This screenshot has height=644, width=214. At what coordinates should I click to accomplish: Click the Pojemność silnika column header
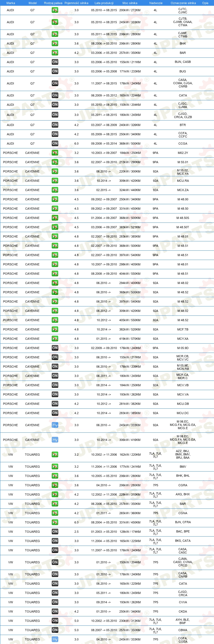click(76, 3)
